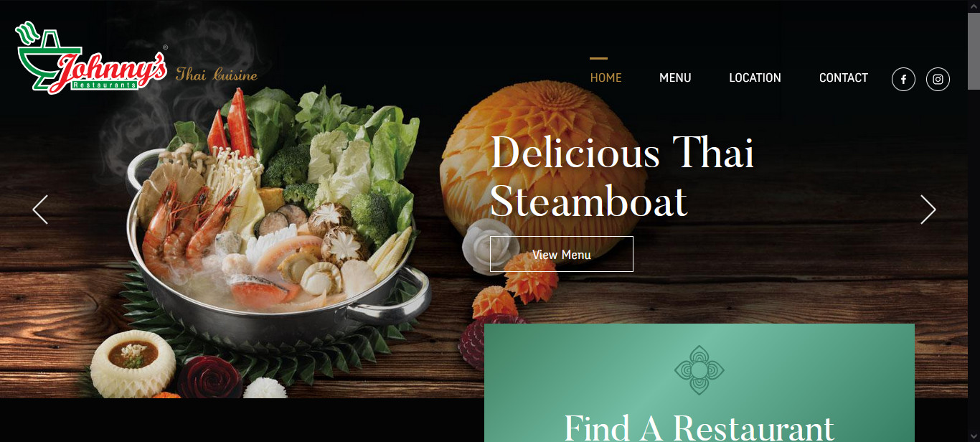
Task: Go to previous slide with left arrow
Action: point(40,210)
